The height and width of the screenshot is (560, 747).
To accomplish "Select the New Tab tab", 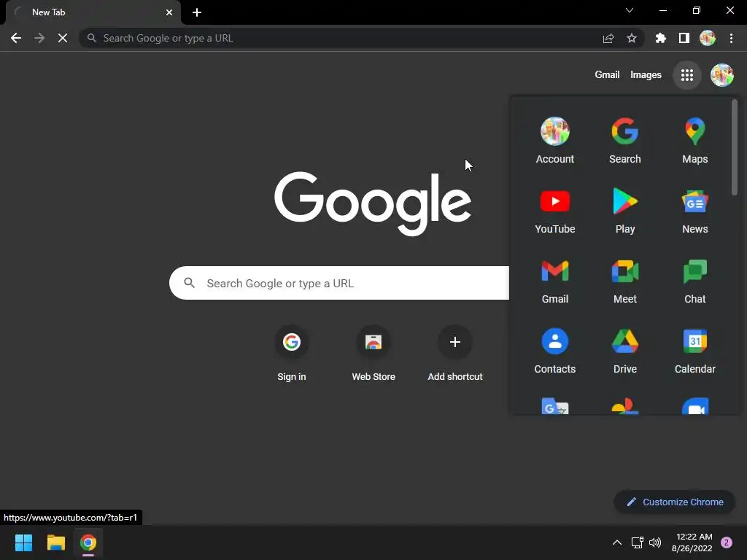I will pos(93,12).
